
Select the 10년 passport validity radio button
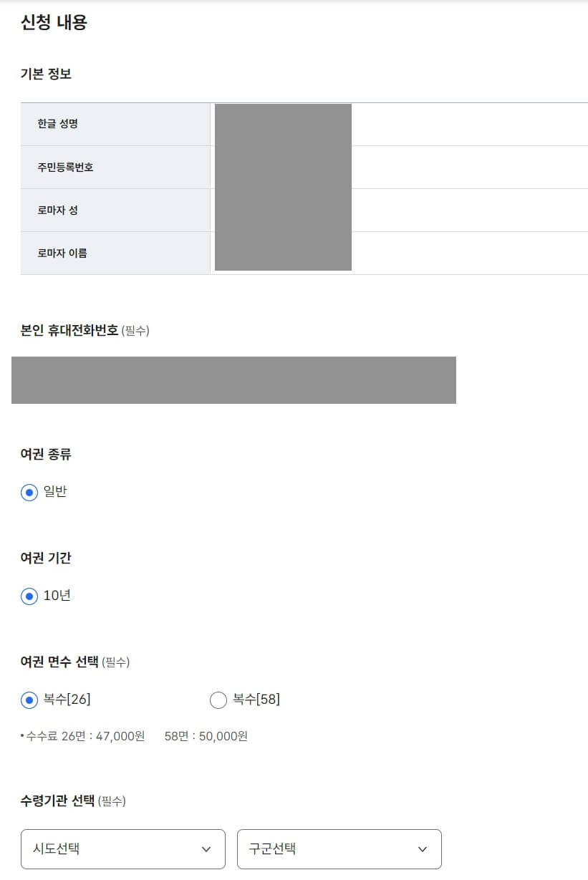[27, 595]
